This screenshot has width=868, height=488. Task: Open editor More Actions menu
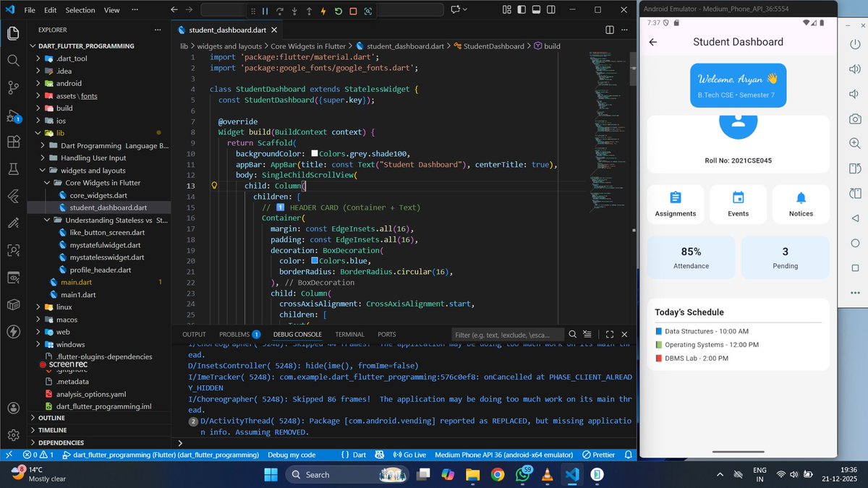tap(624, 30)
